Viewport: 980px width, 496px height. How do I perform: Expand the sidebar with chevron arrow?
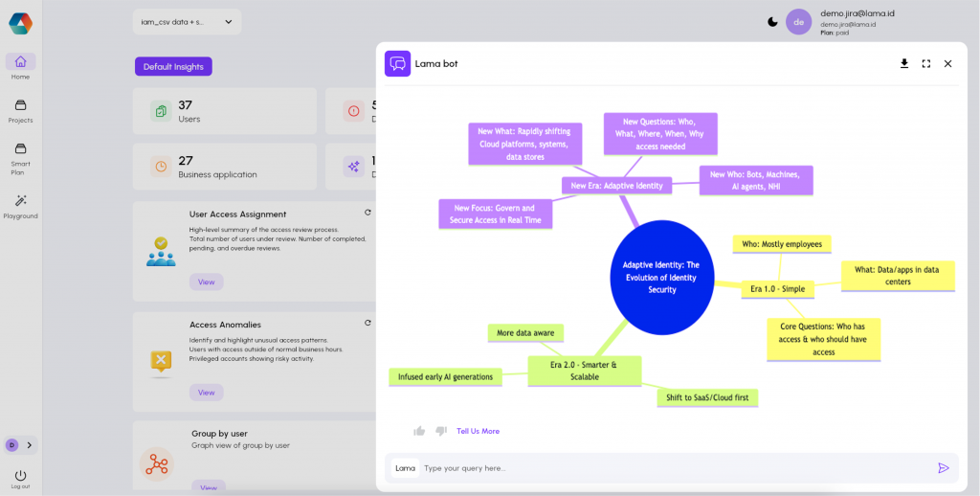click(30, 445)
